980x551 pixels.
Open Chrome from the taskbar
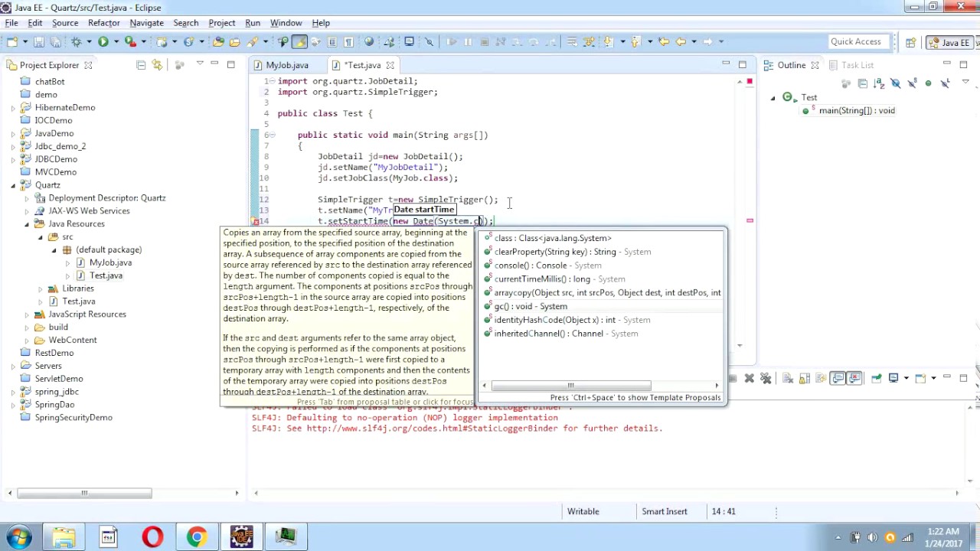point(197,536)
